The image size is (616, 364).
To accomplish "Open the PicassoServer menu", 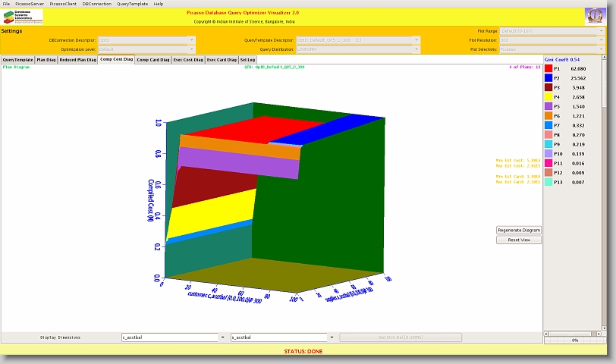I will [x=30, y=4].
